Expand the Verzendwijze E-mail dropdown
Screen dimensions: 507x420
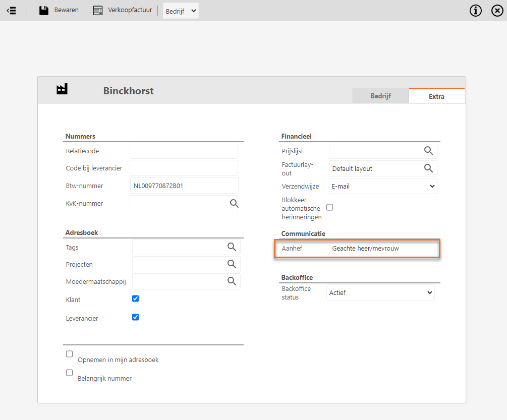383,186
